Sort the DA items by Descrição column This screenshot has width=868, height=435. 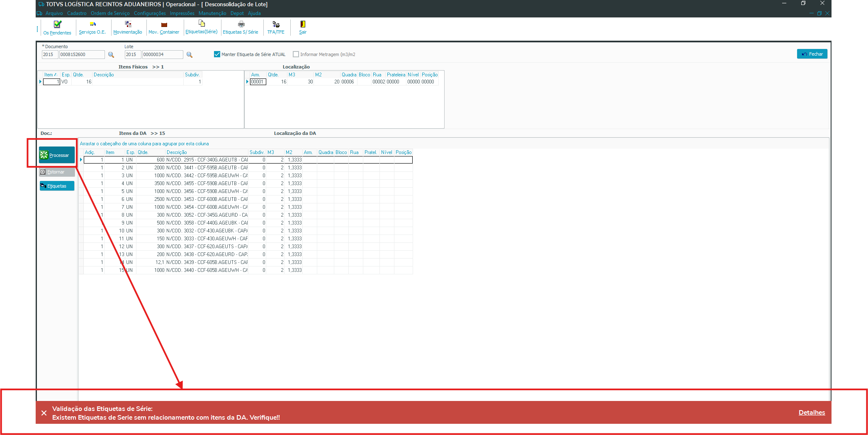coord(207,152)
